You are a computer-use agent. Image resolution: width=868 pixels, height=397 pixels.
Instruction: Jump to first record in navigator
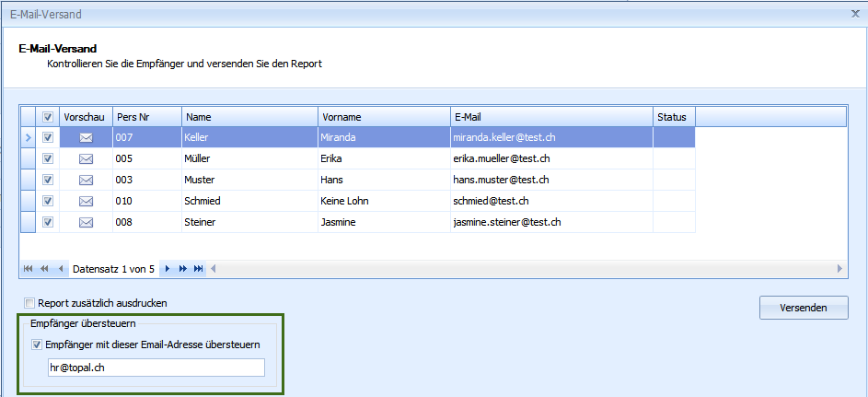[28, 269]
